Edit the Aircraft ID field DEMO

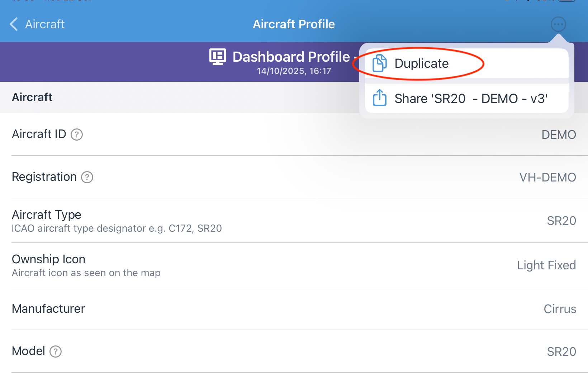[x=559, y=134]
